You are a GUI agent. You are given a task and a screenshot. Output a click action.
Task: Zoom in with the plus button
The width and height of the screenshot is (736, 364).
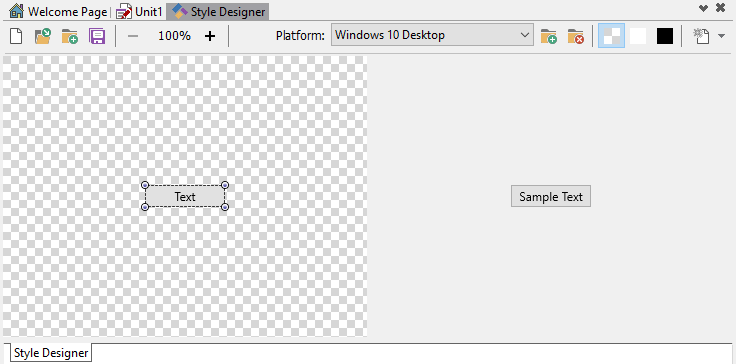(x=210, y=36)
